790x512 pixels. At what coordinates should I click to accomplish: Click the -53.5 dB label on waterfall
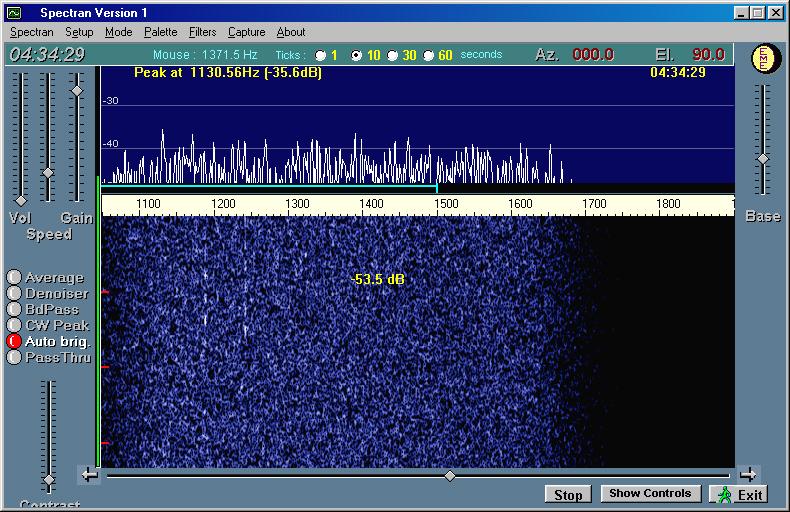(x=378, y=279)
